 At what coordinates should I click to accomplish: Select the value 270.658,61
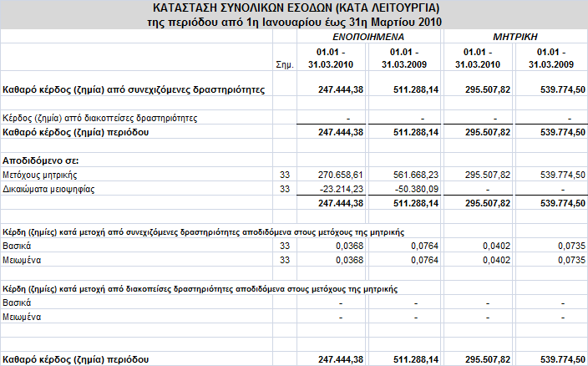[x=341, y=175]
